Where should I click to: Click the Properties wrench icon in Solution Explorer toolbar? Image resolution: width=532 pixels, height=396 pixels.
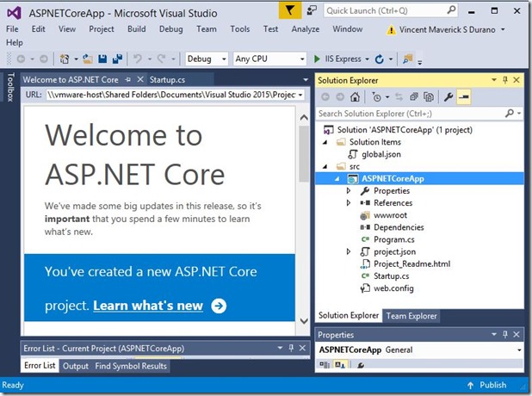(x=448, y=97)
